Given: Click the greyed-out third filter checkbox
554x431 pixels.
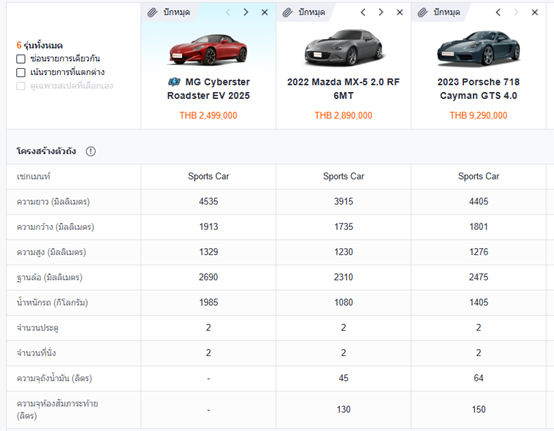Looking at the screenshot, I should [21, 86].
